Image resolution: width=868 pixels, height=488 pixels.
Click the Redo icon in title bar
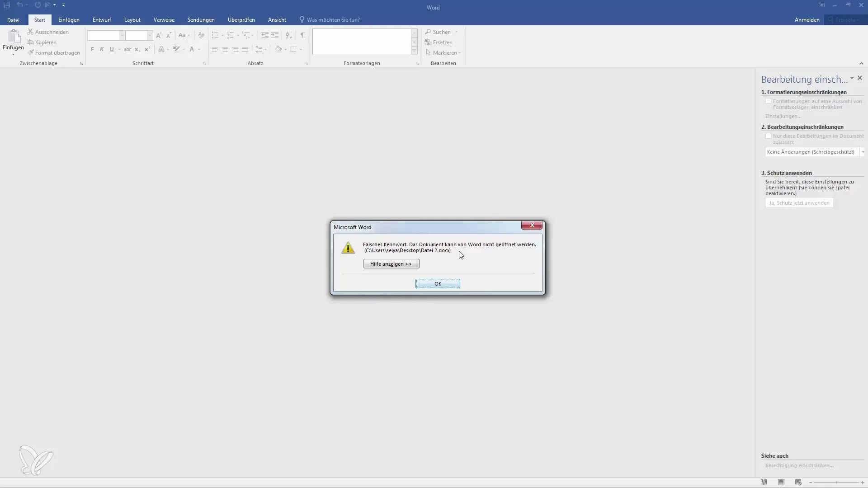pos(38,5)
